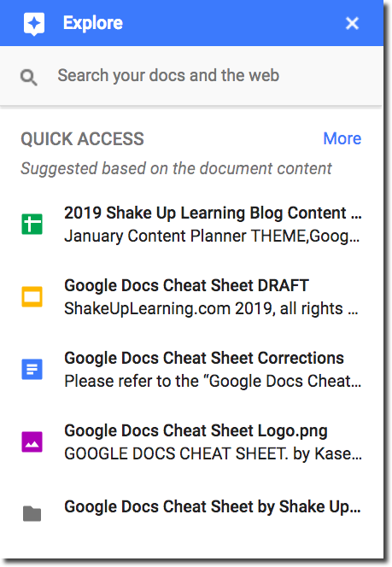Viewport: 392px width, 567px height.
Task: Click the Explore header title text
Action: pos(93,23)
